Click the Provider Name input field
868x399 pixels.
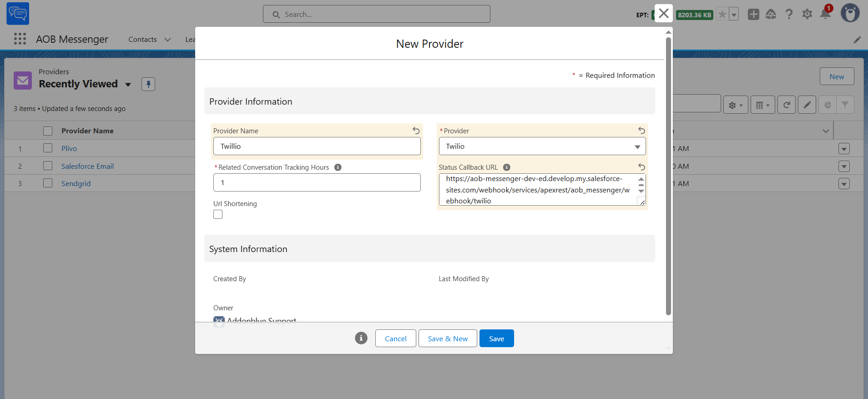[x=317, y=146]
